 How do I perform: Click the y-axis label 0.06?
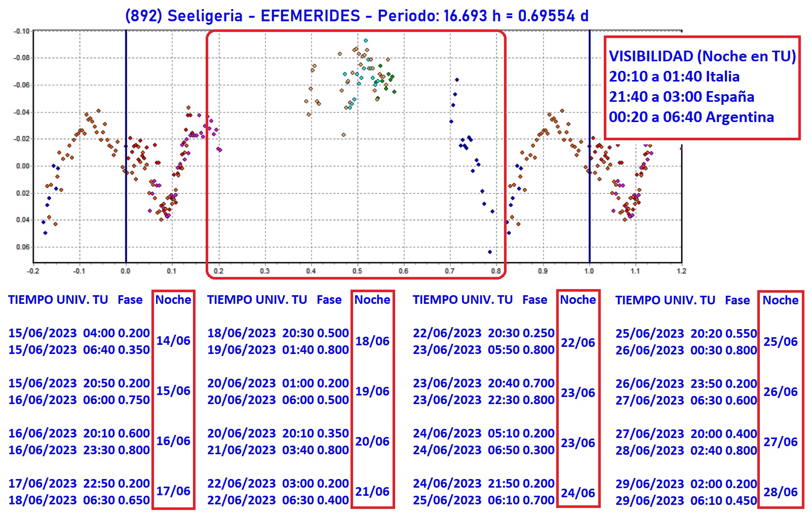click(23, 247)
